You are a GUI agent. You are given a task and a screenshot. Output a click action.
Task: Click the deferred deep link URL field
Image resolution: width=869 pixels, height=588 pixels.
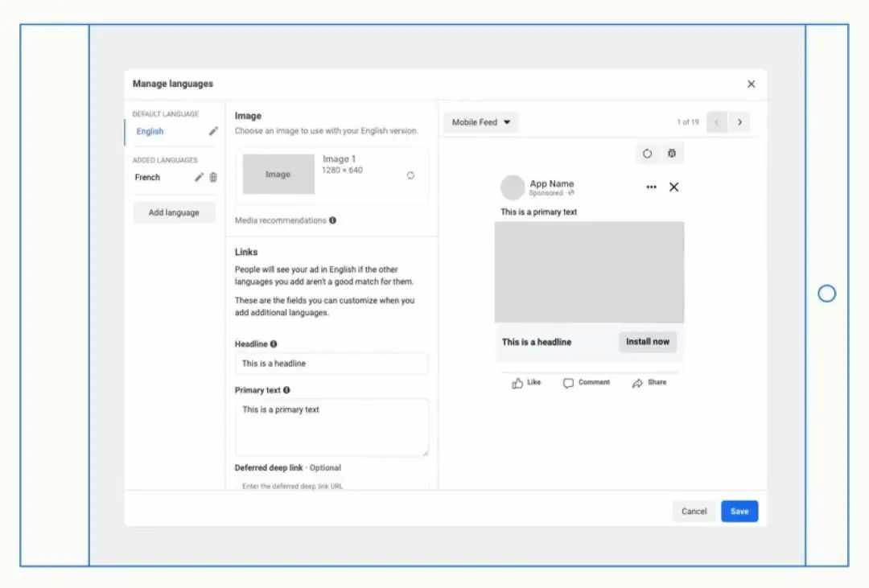pyautogui.click(x=332, y=486)
